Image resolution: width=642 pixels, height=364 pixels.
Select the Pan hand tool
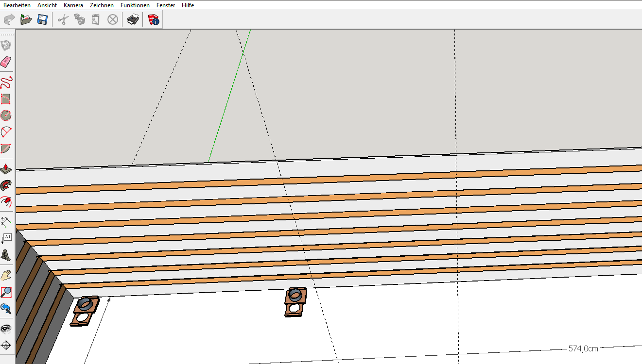tap(6, 276)
